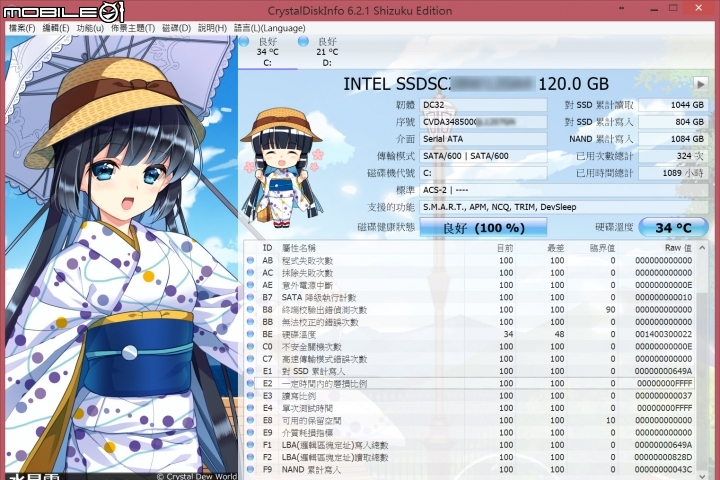
Task: Click the interface field Serial ATA
Action: (x=483, y=139)
